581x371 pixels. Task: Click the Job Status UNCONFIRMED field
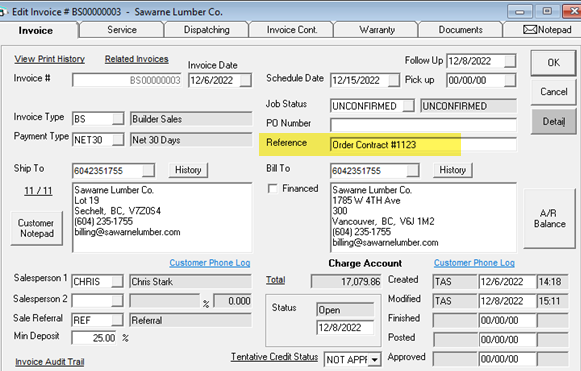(367, 106)
